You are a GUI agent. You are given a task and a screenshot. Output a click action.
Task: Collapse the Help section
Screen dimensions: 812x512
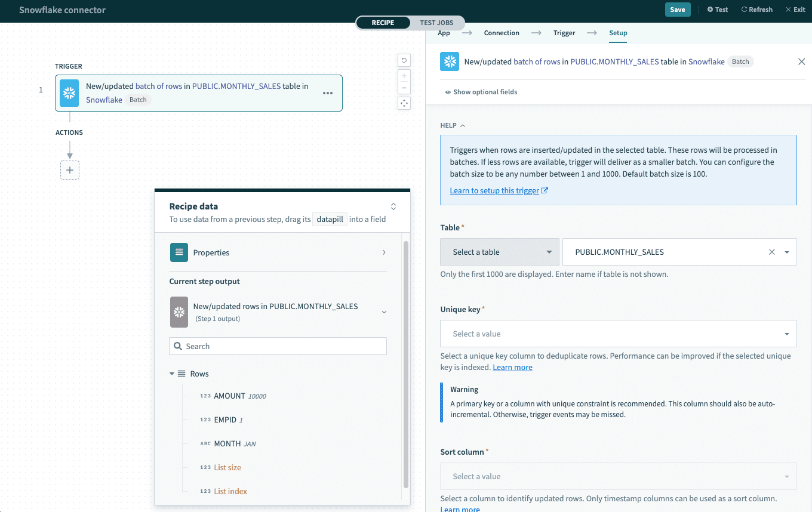(x=453, y=125)
